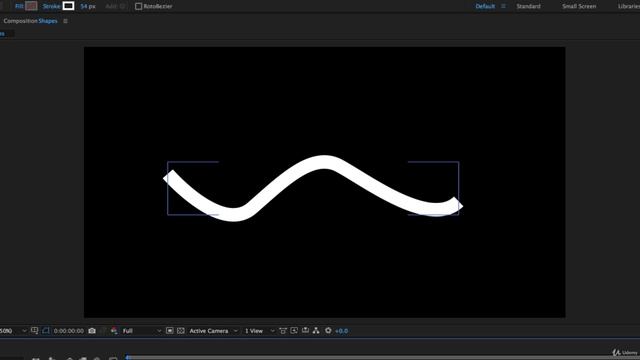Open the Active Camera dropdown
Image resolution: width=640 pixels, height=360 pixels.
pos(213,331)
